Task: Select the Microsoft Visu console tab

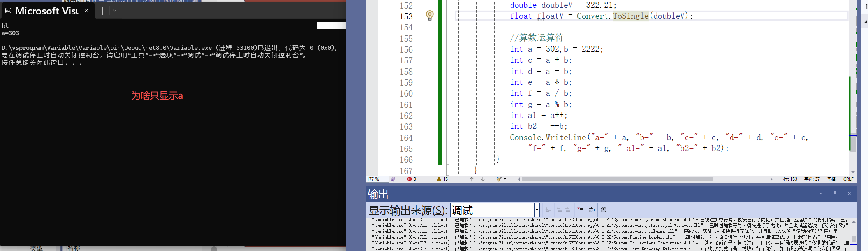Action: 47,11
